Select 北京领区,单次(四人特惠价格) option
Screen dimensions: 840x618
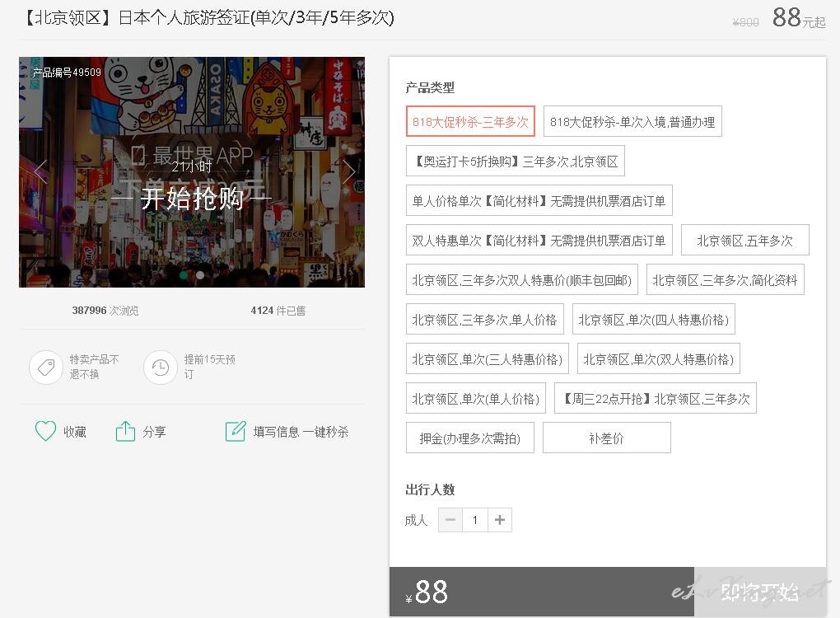point(654,320)
